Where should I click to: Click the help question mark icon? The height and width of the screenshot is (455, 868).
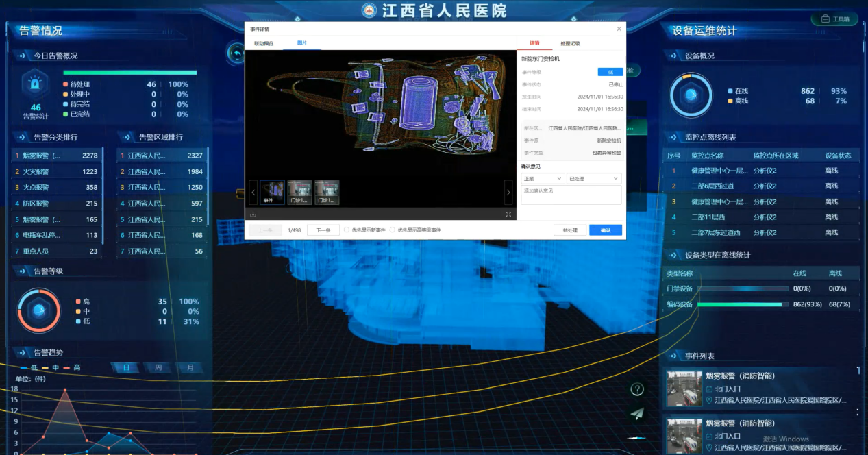click(x=637, y=389)
